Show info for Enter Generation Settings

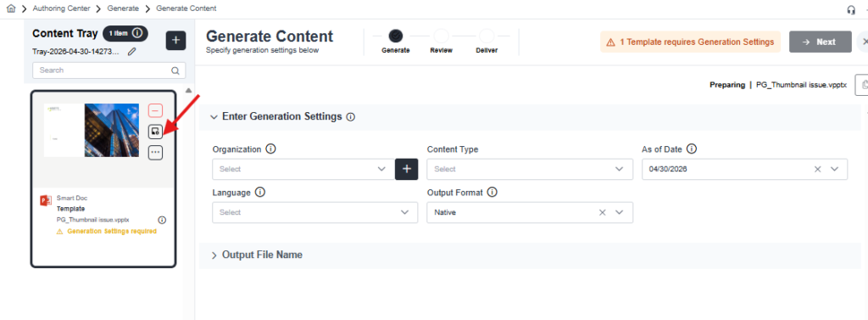(x=350, y=117)
